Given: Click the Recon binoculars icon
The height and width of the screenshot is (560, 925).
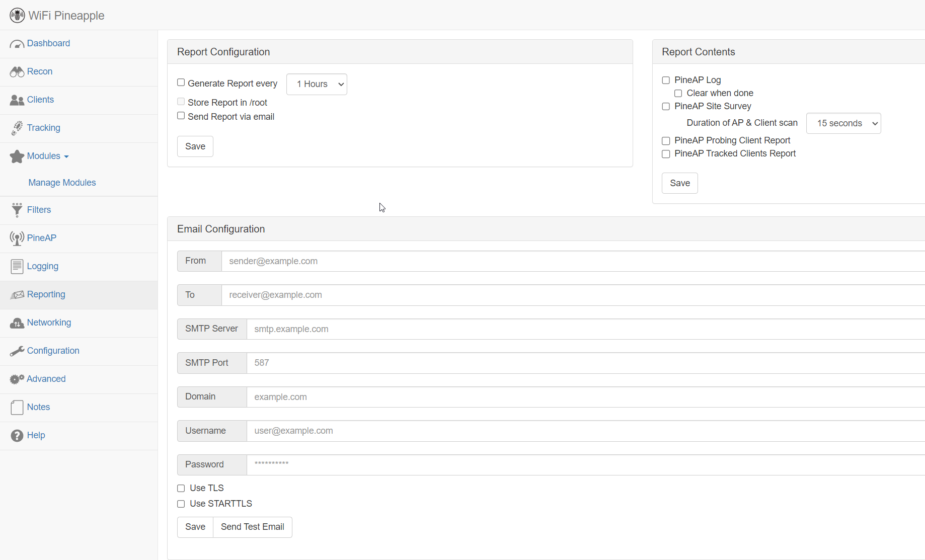Looking at the screenshot, I should pos(17,72).
